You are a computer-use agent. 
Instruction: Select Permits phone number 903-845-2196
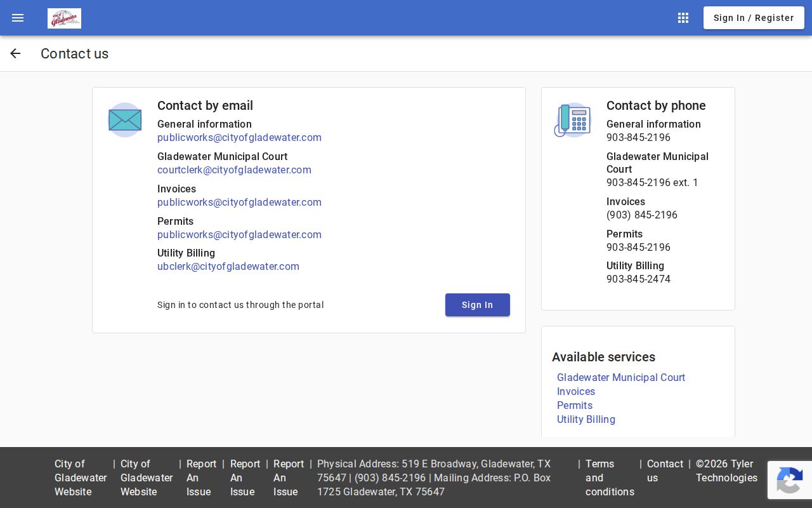point(638,248)
